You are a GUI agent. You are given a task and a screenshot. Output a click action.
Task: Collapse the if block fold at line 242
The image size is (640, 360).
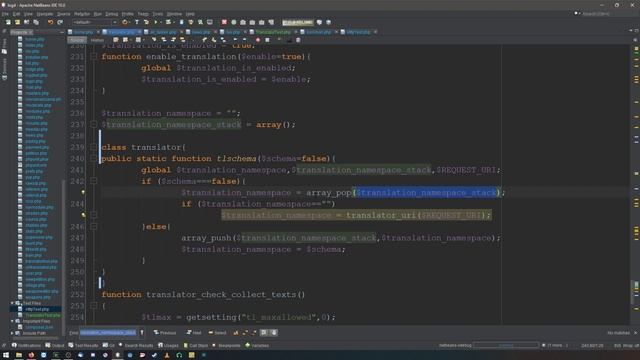pos(93,181)
